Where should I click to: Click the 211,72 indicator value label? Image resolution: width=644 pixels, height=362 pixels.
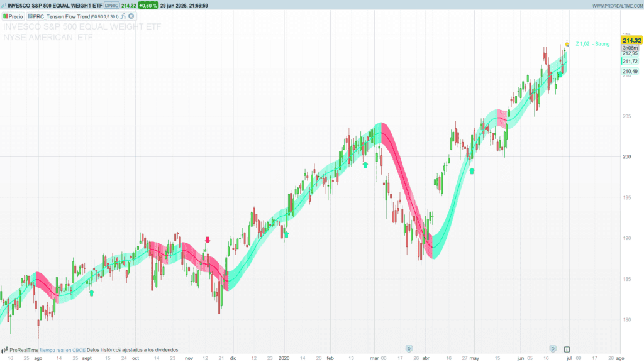click(x=630, y=61)
